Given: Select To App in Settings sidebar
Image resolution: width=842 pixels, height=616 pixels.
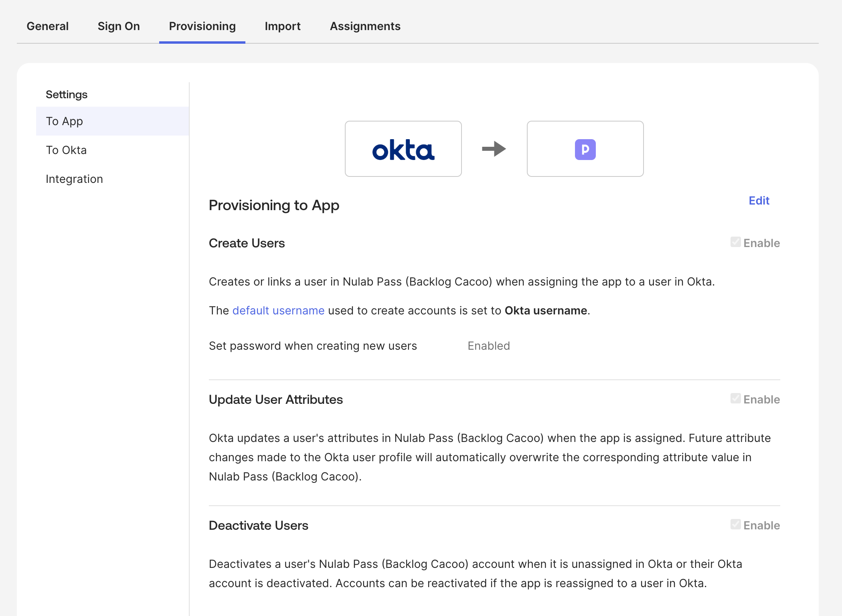Looking at the screenshot, I should click(112, 121).
